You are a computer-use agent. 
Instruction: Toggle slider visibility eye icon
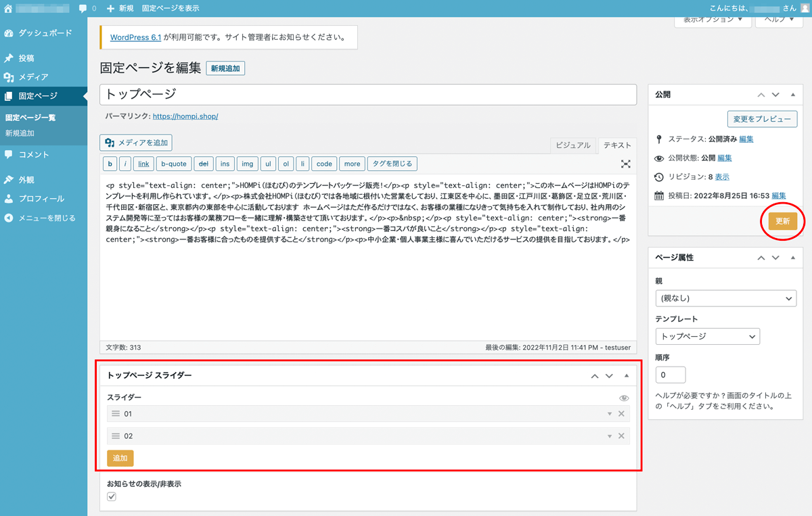point(624,398)
